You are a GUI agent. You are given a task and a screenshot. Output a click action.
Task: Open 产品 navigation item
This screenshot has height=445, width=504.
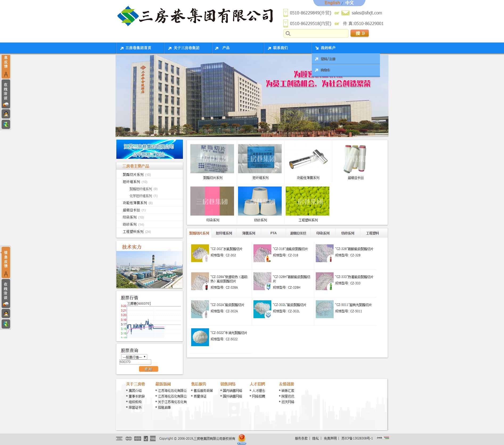226,48
